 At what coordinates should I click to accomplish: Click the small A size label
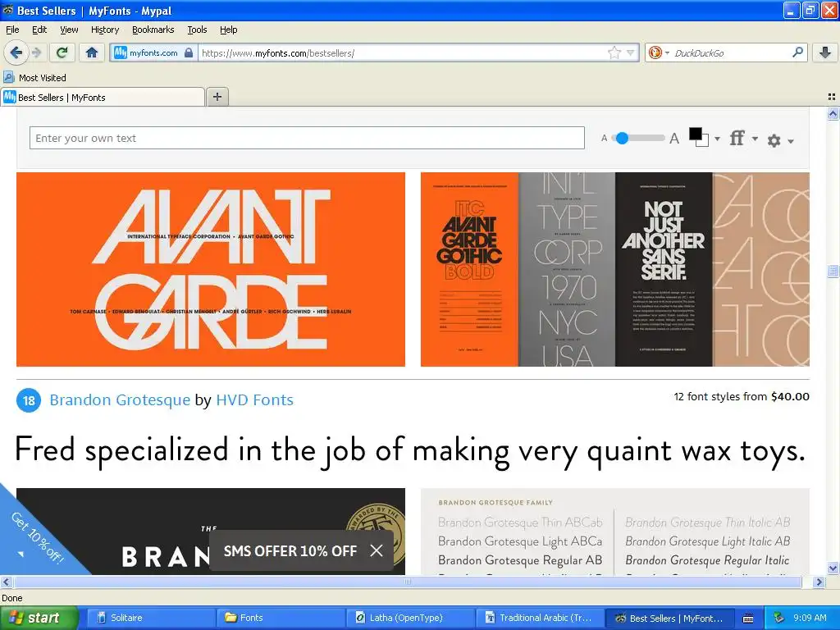click(x=605, y=138)
